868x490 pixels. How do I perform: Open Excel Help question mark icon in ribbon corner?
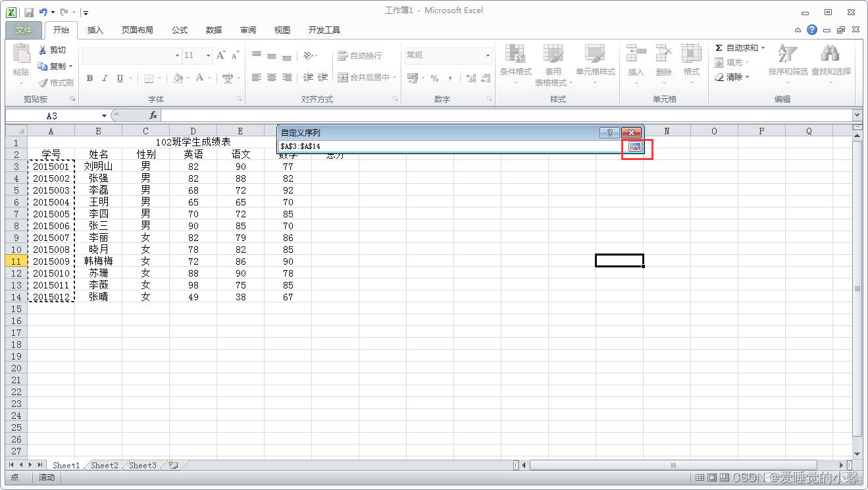click(x=812, y=30)
